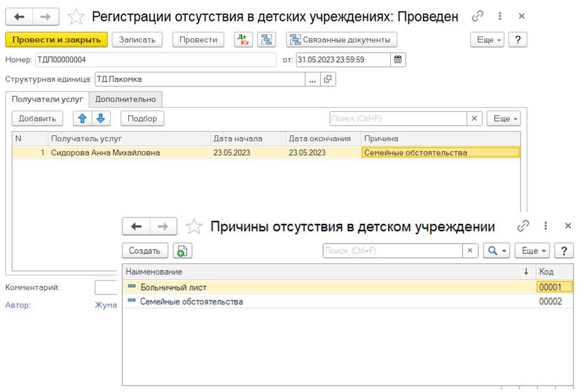Open the three-dots menu of reasons window
The image size is (578, 392).
pyautogui.click(x=545, y=226)
